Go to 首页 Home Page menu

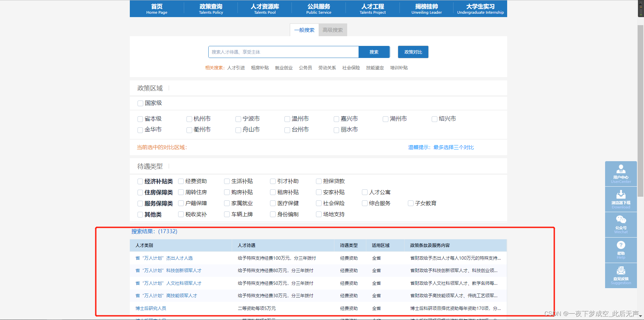(157, 9)
